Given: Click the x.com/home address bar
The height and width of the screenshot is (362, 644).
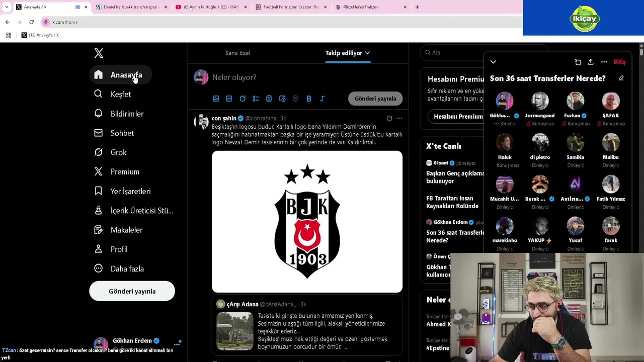Looking at the screenshot, I should [282, 22].
